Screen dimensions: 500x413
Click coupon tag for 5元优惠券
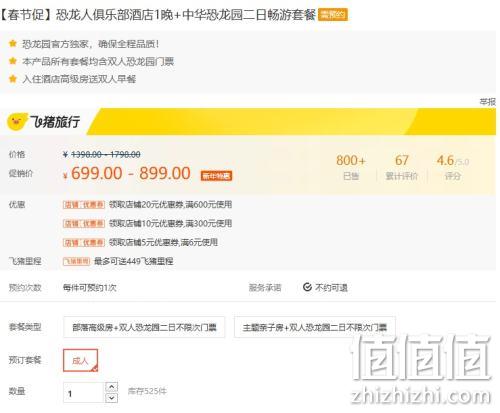coord(84,242)
